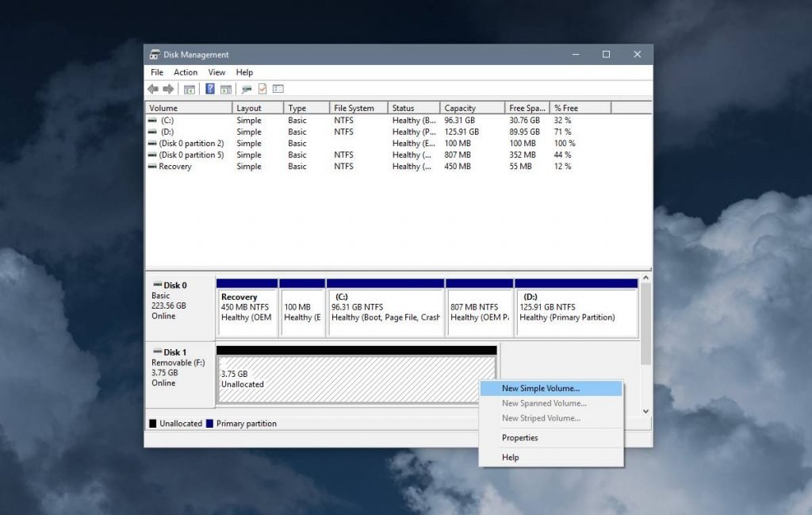Click the Show/Hide Action Pane icon
812x515 pixels.
[x=226, y=89]
